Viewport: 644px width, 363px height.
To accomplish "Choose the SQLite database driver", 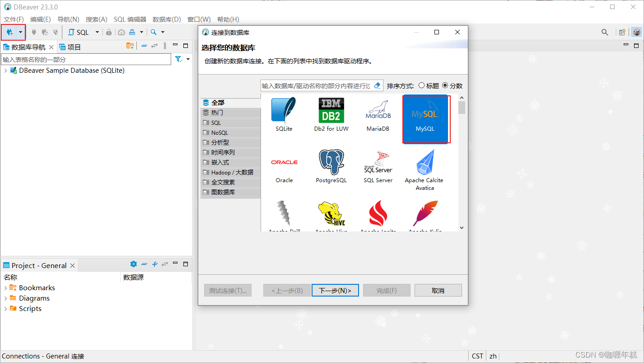I will coord(284,115).
